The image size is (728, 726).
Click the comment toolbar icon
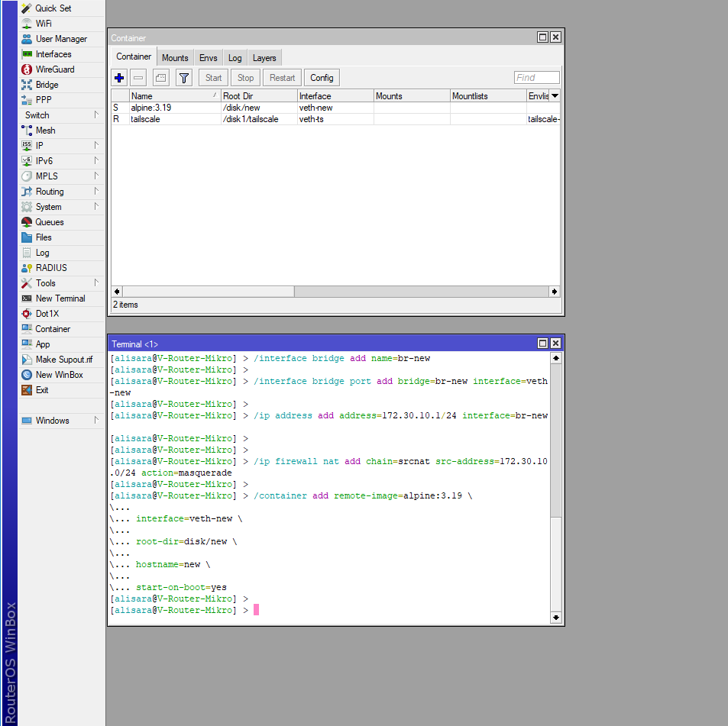[x=161, y=78]
